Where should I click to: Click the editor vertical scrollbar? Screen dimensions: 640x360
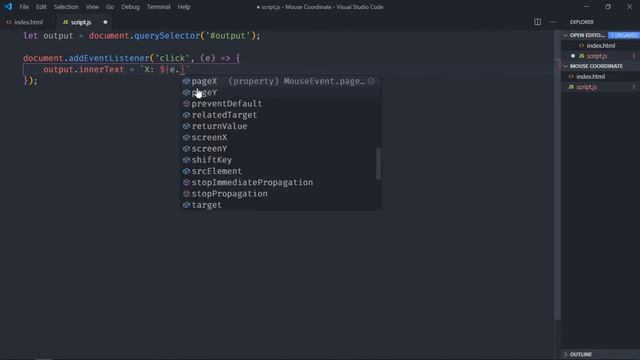pos(557,176)
